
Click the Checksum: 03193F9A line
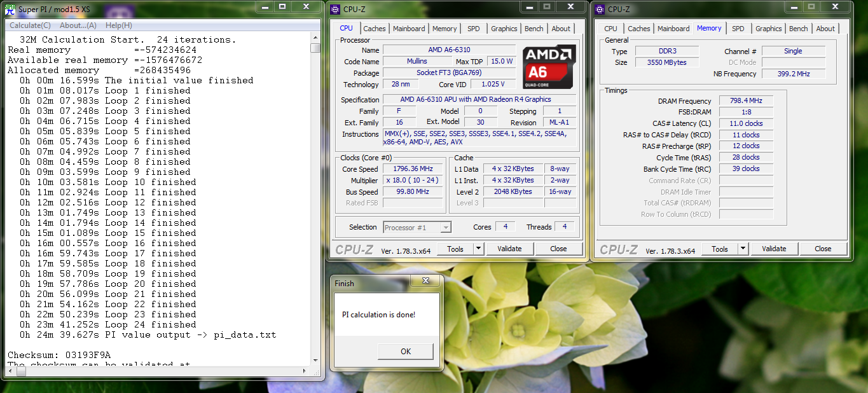point(59,355)
